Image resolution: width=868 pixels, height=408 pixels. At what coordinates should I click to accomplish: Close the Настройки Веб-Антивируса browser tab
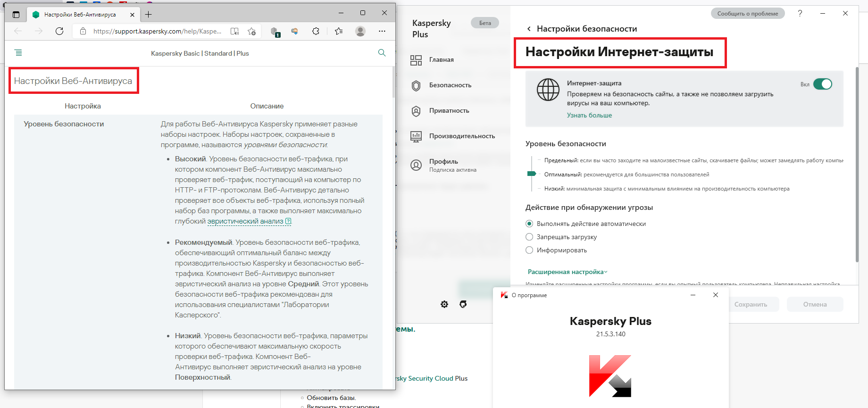pos(132,15)
